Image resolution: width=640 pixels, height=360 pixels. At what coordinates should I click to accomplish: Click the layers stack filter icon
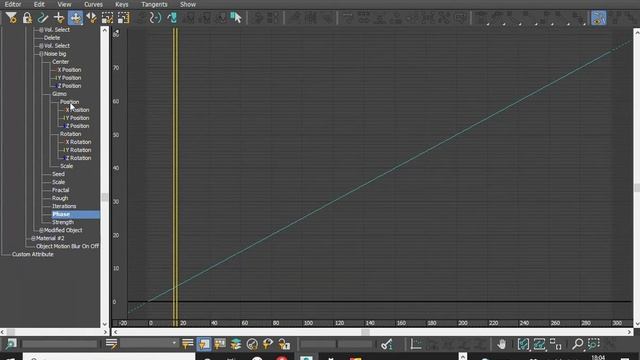point(236,344)
